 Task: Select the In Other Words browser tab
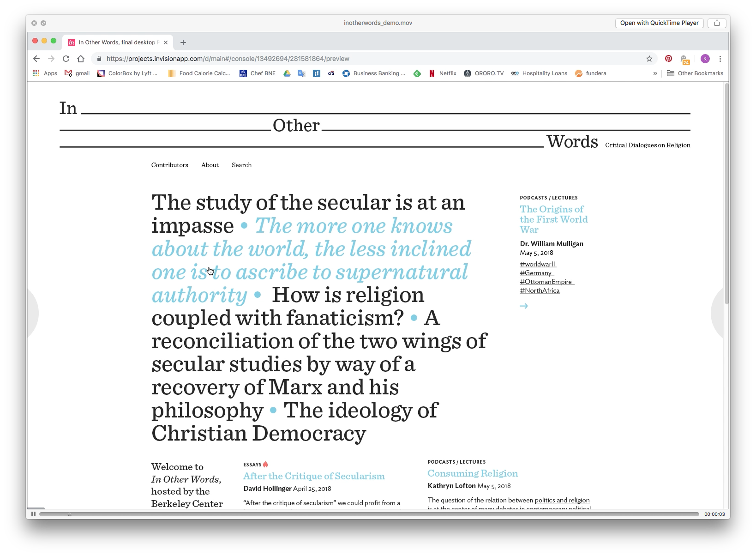pyautogui.click(x=118, y=42)
